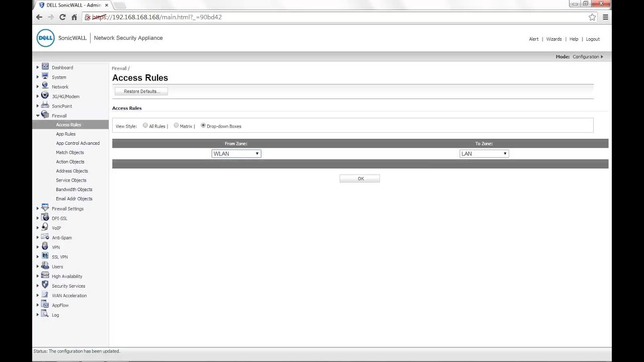The image size is (644, 362).
Task: Click the Logout link
Action: (x=593, y=39)
